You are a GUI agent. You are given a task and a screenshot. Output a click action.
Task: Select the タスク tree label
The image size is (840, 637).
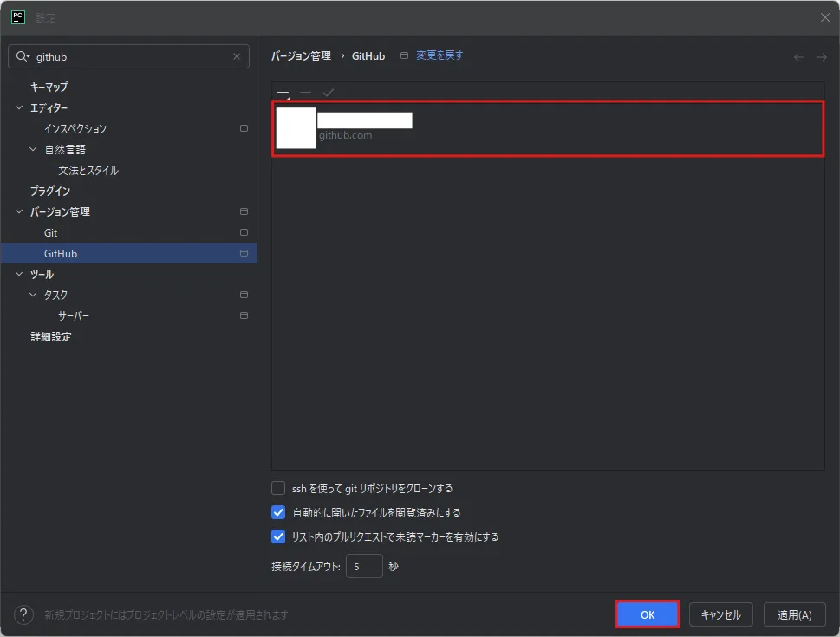click(55, 295)
